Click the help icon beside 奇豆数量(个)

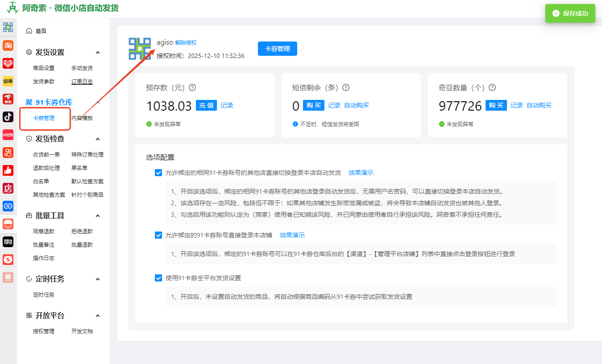tap(492, 88)
